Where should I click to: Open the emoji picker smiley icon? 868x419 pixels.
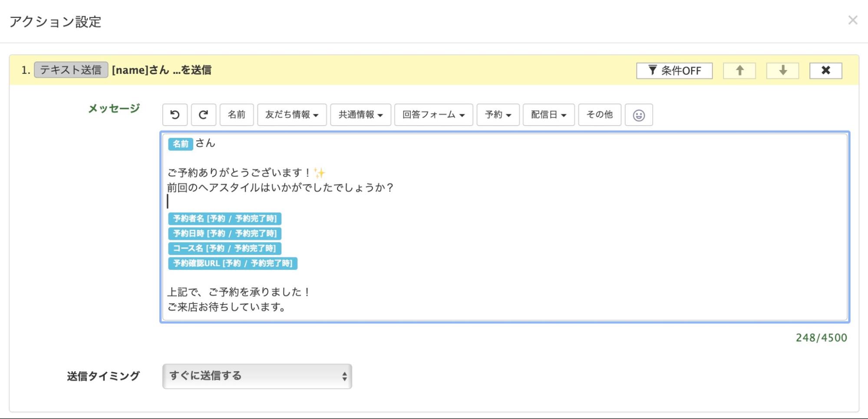click(638, 115)
